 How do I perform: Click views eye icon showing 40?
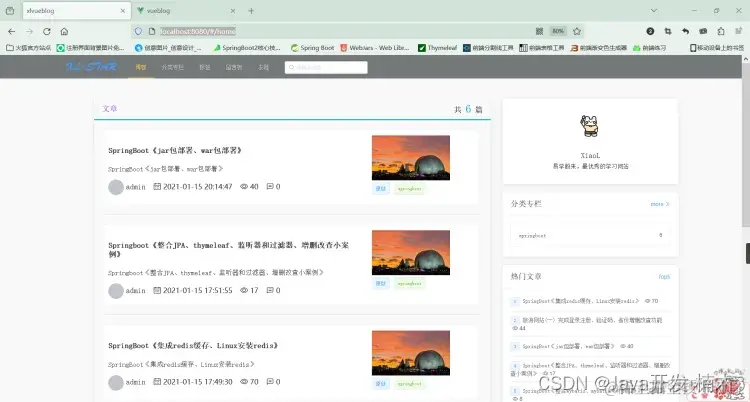click(x=244, y=187)
